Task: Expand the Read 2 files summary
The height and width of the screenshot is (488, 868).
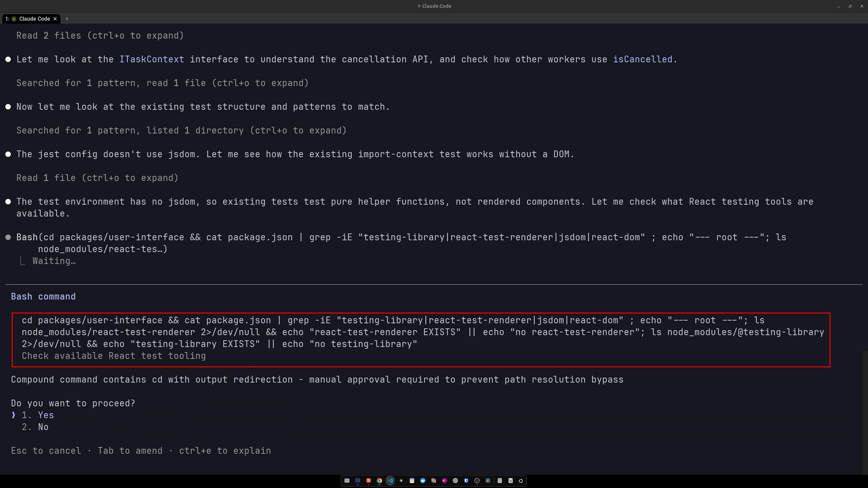Action: tap(100, 36)
